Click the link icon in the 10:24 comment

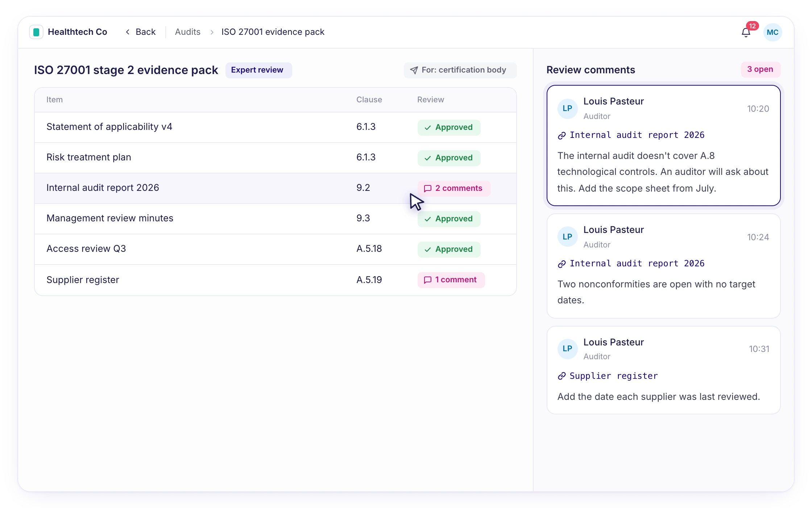562,264
